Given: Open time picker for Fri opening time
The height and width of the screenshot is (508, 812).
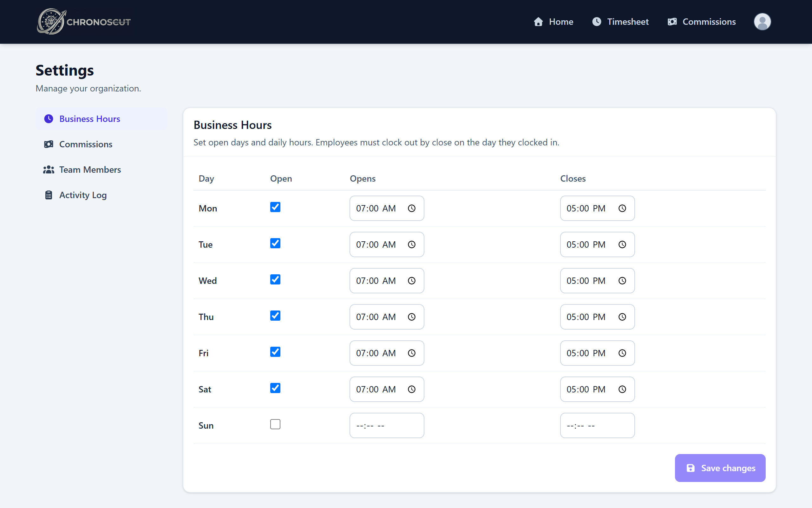Looking at the screenshot, I should [412, 353].
